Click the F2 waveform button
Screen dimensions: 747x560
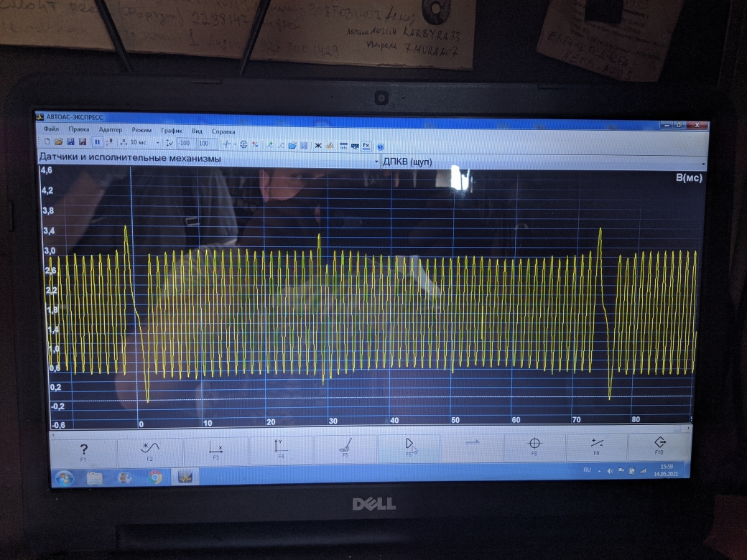tap(149, 451)
